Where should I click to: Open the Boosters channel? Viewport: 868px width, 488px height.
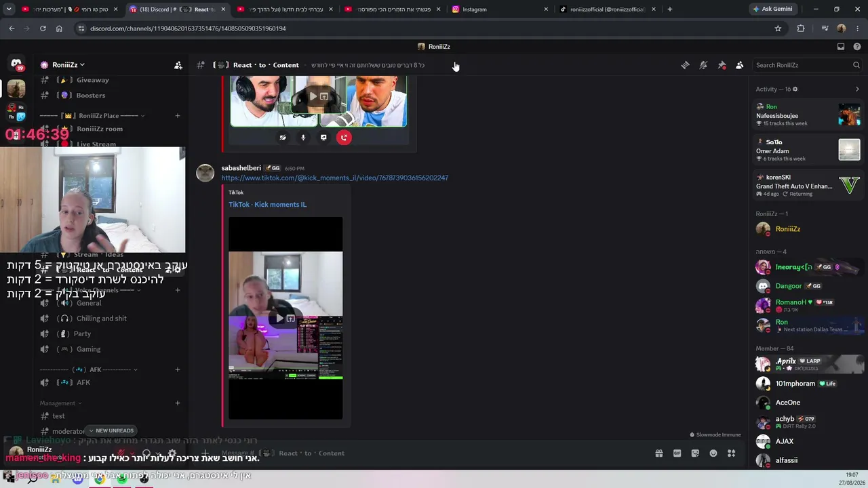(91, 96)
